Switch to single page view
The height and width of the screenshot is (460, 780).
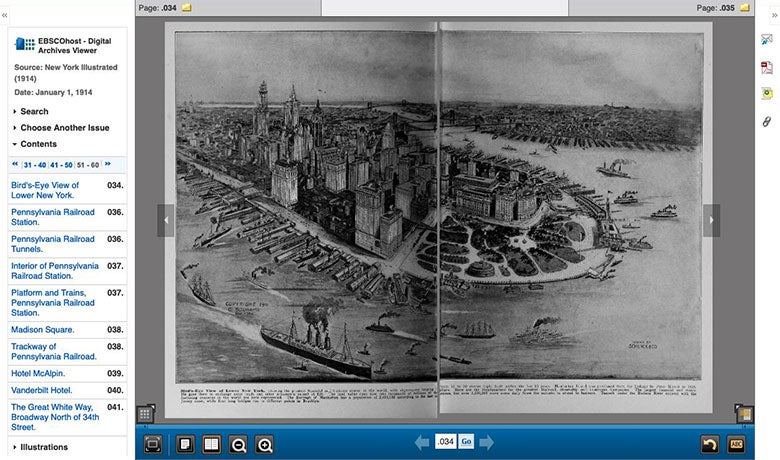[186, 444]
